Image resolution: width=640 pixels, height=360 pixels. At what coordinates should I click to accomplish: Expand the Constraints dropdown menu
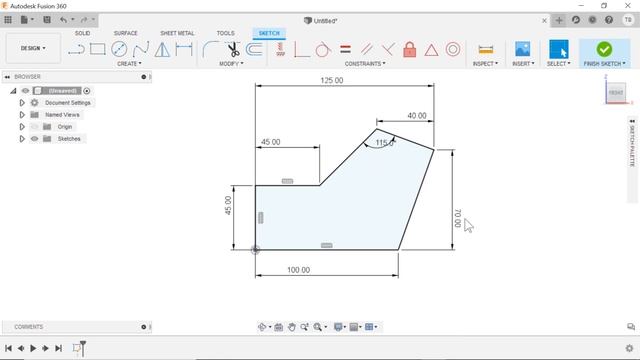[x=365, y=64]
